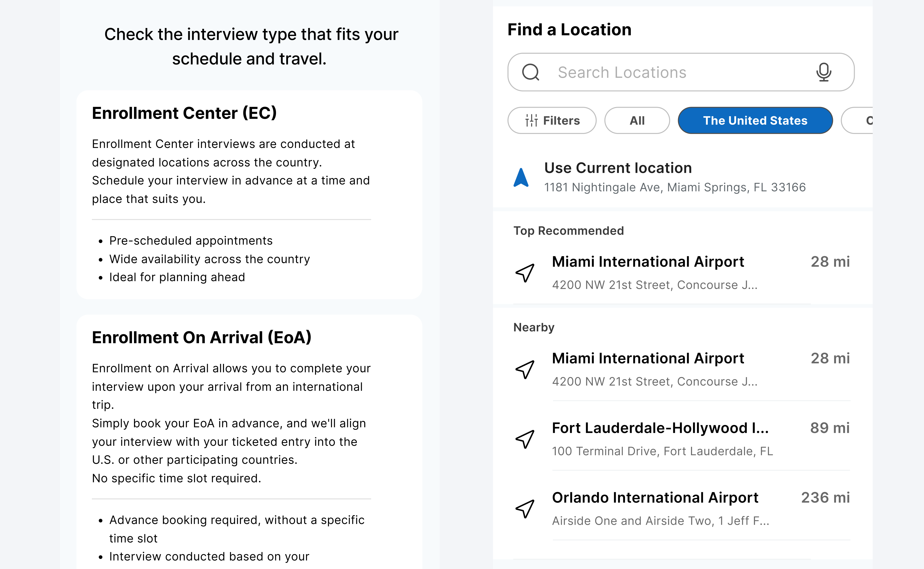
Task: Click the sliders icon in Filters button
Action: click(531, 120)
